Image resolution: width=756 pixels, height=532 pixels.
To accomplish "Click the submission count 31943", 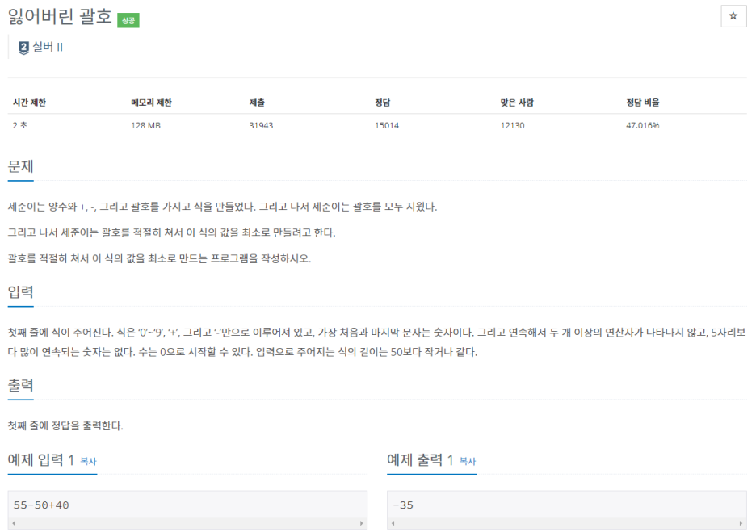I will click(x=261, y=125).
